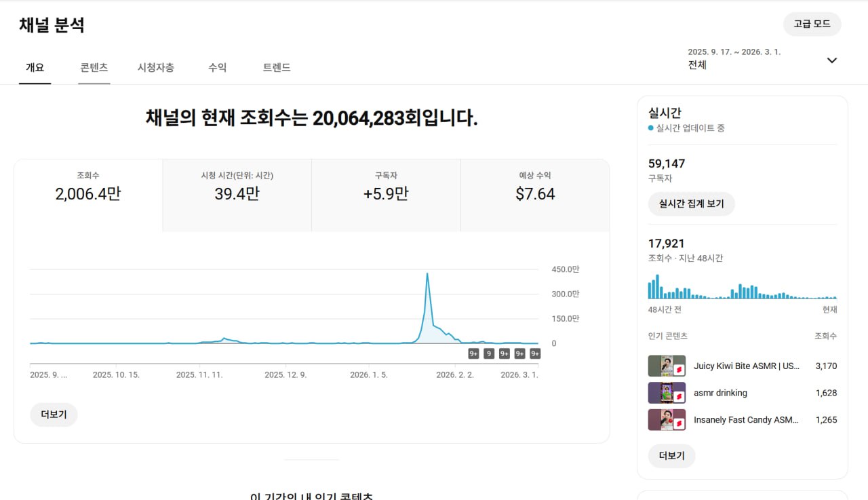Viewport: 868px width, 500px height.
Task: Open the 수익 tab
Action: pos(217,67)
